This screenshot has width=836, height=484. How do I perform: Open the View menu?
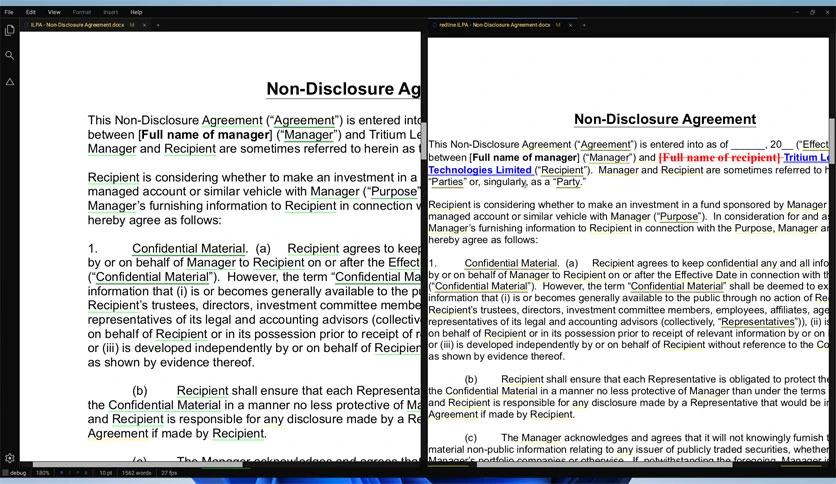pyautogui.click(x=54, y=12)
